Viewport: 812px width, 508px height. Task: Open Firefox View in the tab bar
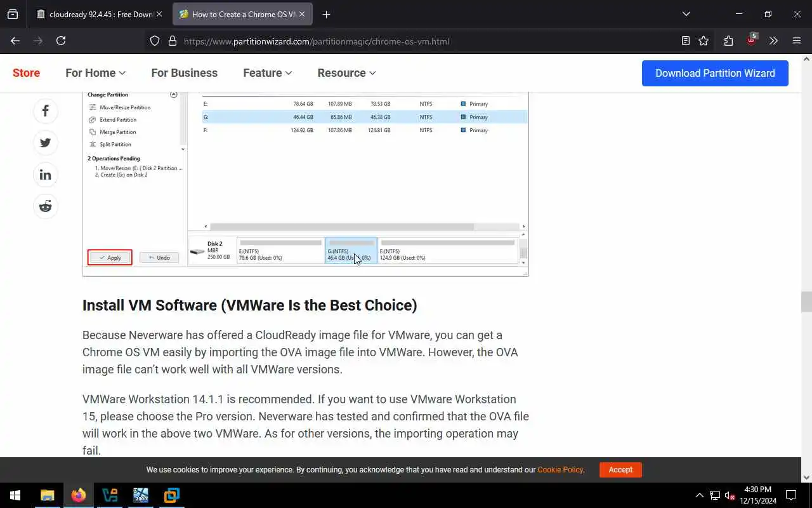[13, 14]
